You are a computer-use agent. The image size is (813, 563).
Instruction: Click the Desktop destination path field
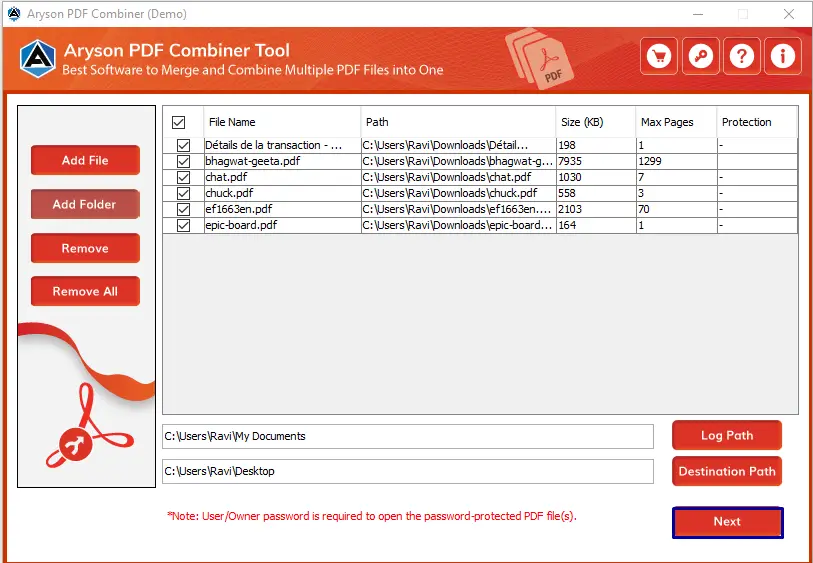(x=407, y=471)
